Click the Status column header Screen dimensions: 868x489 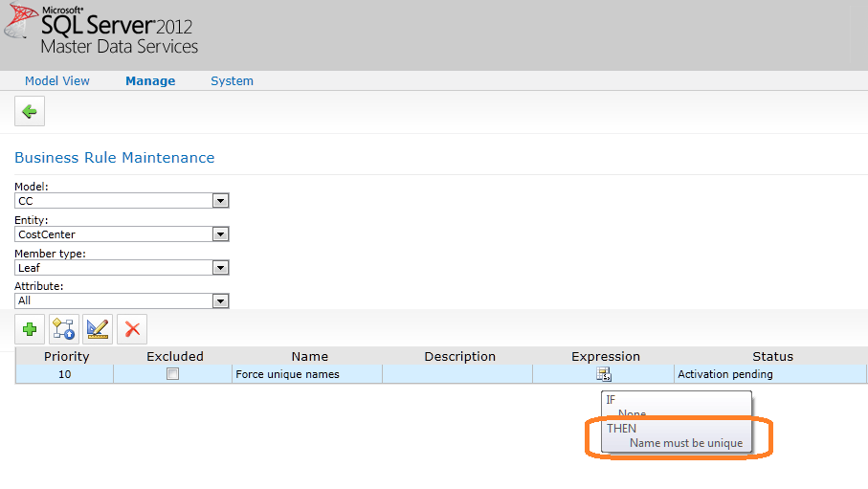pyautogui.click(x=772, y=356)
